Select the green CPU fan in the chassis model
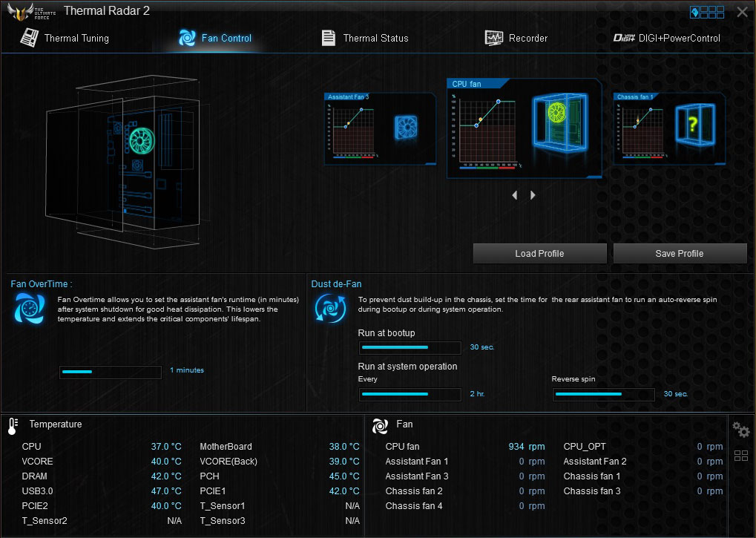 pos(141,141)
